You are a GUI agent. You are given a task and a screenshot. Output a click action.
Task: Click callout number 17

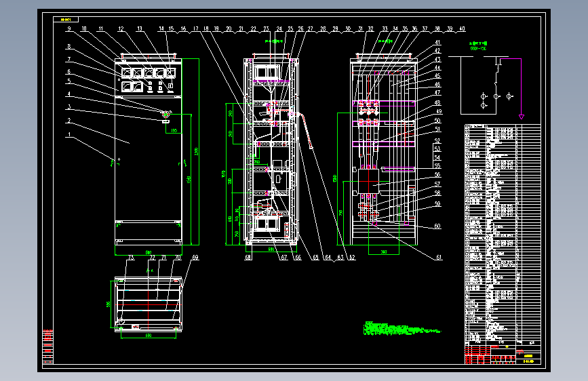[x=196, y=28]
